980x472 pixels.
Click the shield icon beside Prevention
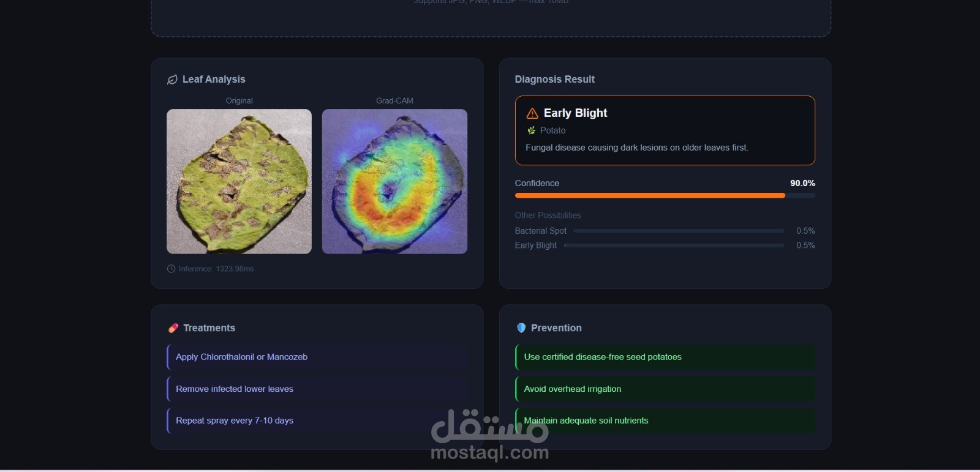click(x=521, y=328)
